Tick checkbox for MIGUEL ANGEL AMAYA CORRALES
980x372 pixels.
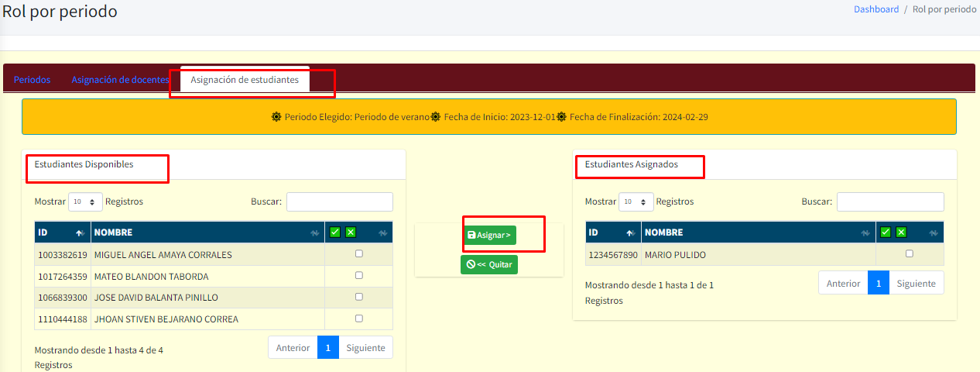pyautogui.click(x=358, y=254)
